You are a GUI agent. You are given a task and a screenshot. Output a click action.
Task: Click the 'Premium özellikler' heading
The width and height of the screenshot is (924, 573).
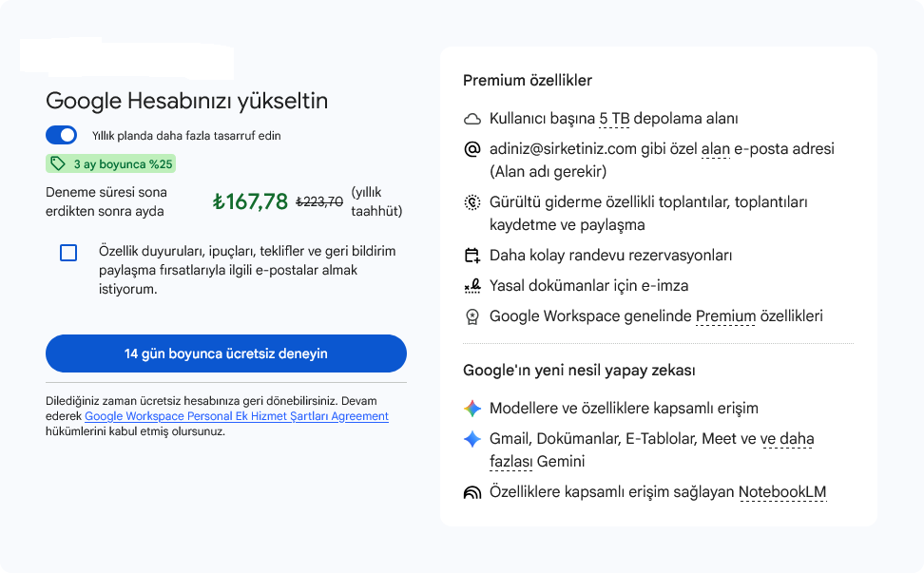[x=528, y=80]
